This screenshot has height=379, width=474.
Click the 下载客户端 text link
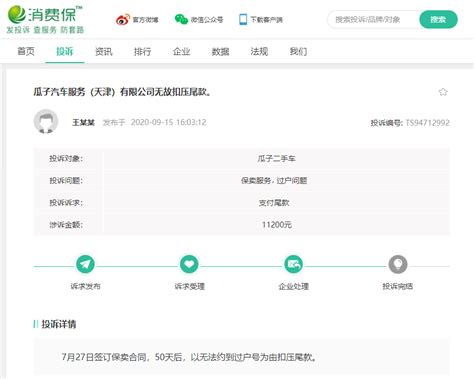tap(266, 20)
